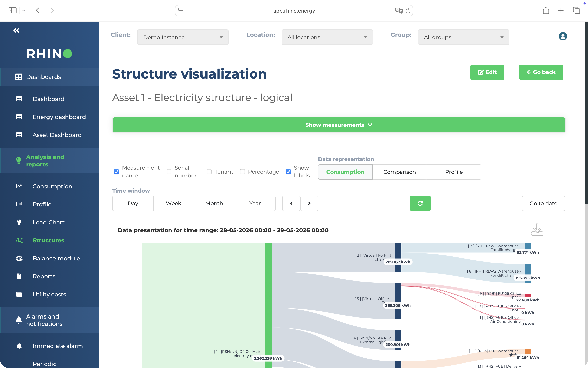The height and width of the screenshot is (368, 588).
Task: Open Safari share icon
Action: (x=546, y=10)
